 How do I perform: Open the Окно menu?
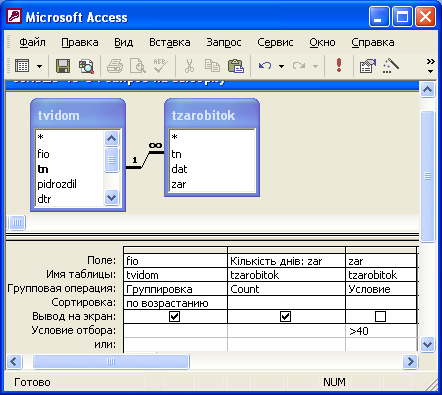click(x=322, y=42)
